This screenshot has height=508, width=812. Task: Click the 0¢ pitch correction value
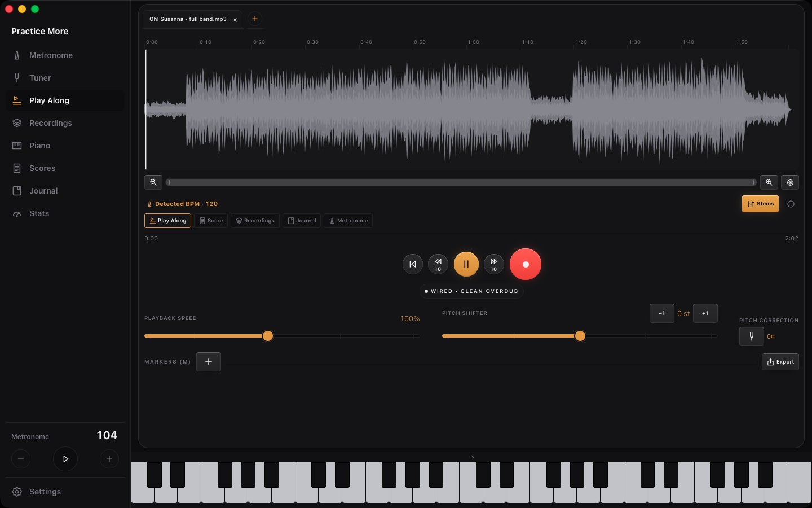point(771,336)
